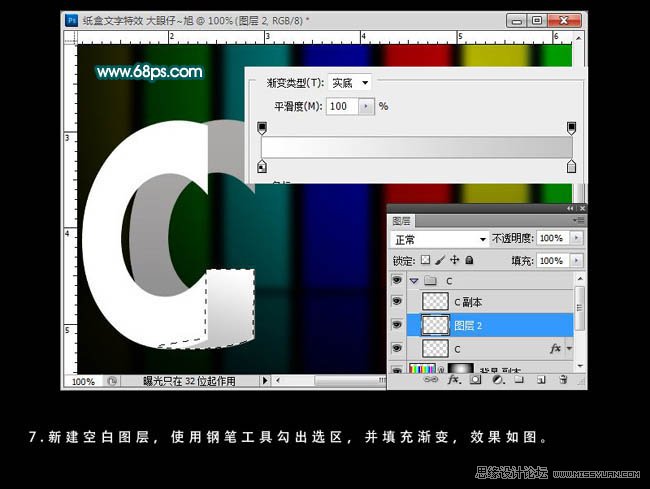Delete layer using trash icon
The height and width of the screenshot is (489, 650).
563,379
